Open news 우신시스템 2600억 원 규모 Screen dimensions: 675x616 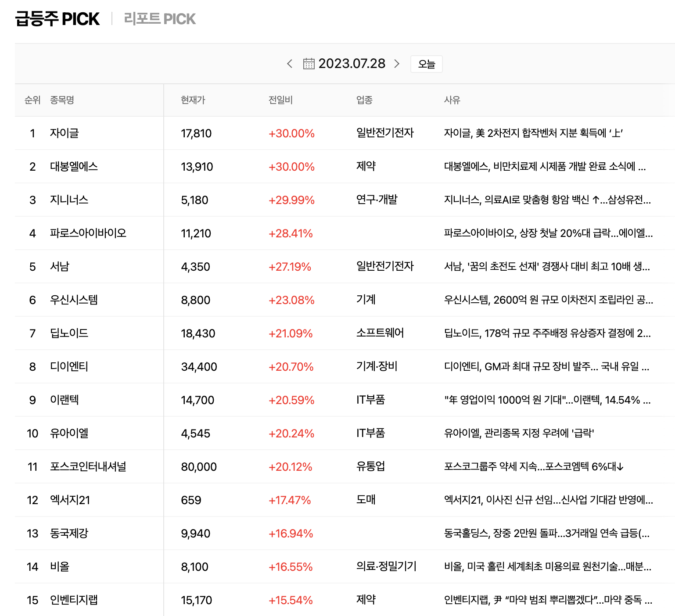pyautogui.click(x=549, y=300)
